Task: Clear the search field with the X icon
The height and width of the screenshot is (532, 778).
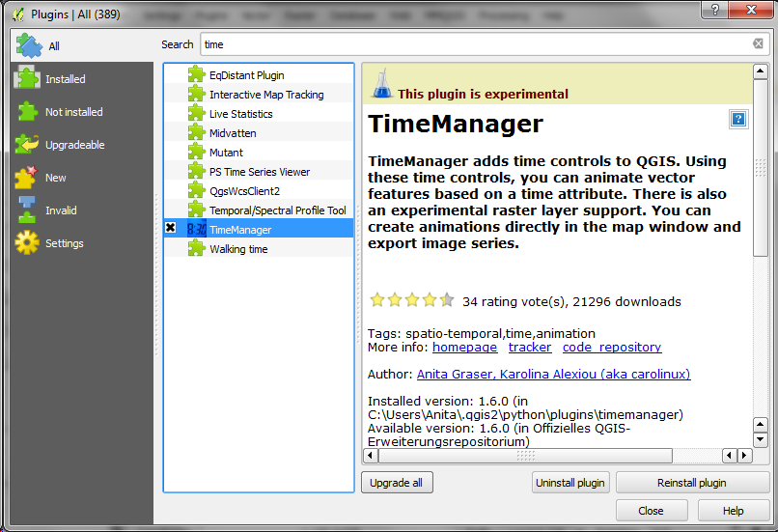Action: tap(759, 44)
